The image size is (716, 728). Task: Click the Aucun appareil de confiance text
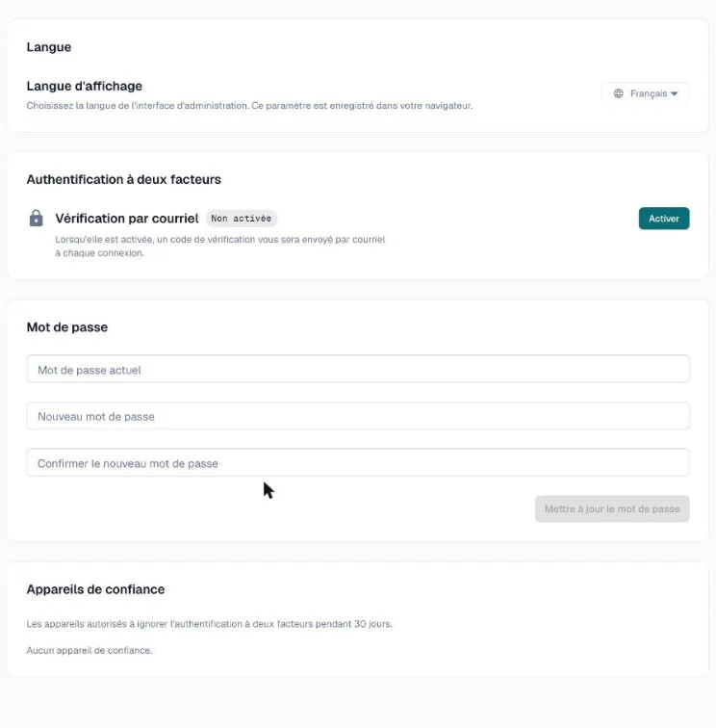coord(89,650)
